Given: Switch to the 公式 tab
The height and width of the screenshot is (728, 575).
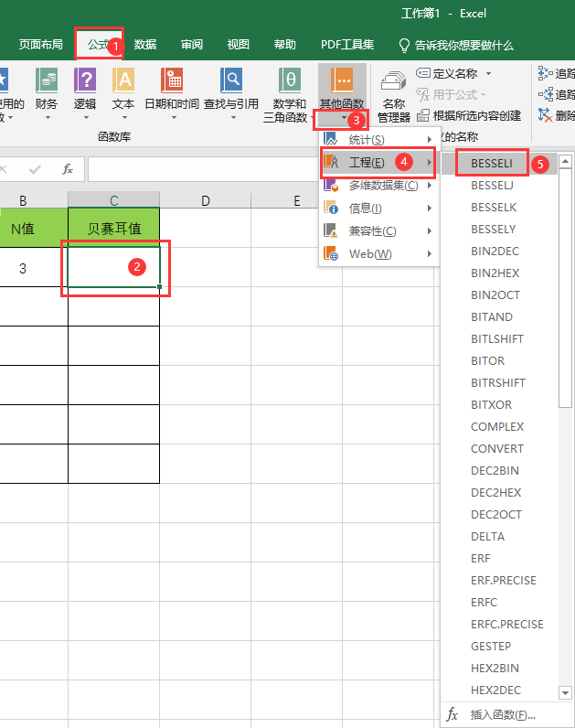Looking at the screenshot, I should pyautogui.click(x=99, y=45).
